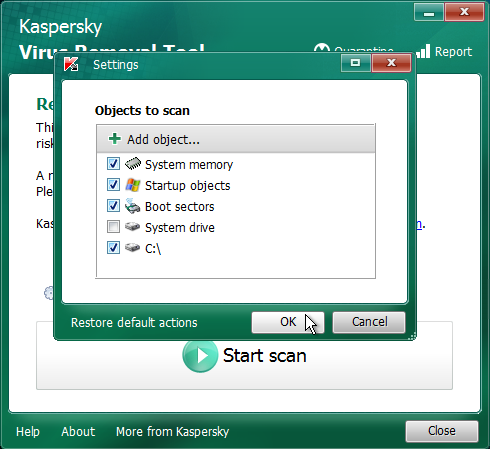Click the Boot sectors drive icon

(x=132, y=206)
